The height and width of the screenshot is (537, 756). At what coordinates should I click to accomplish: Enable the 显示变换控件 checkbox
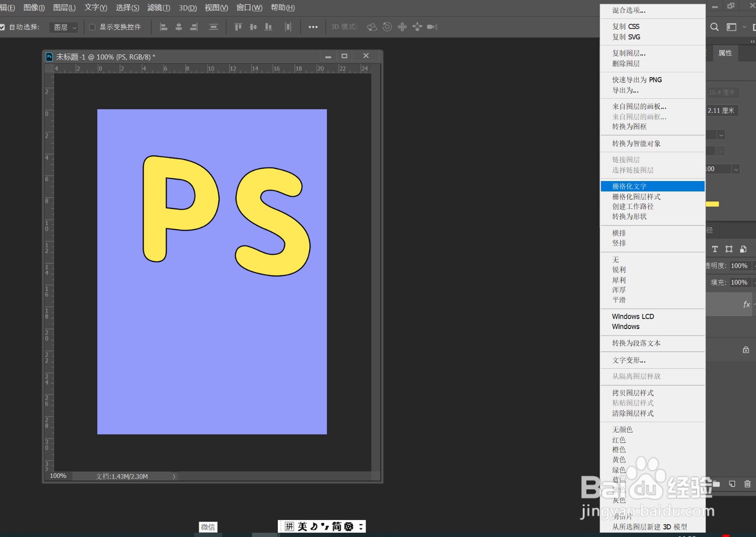tap(92, 27)
